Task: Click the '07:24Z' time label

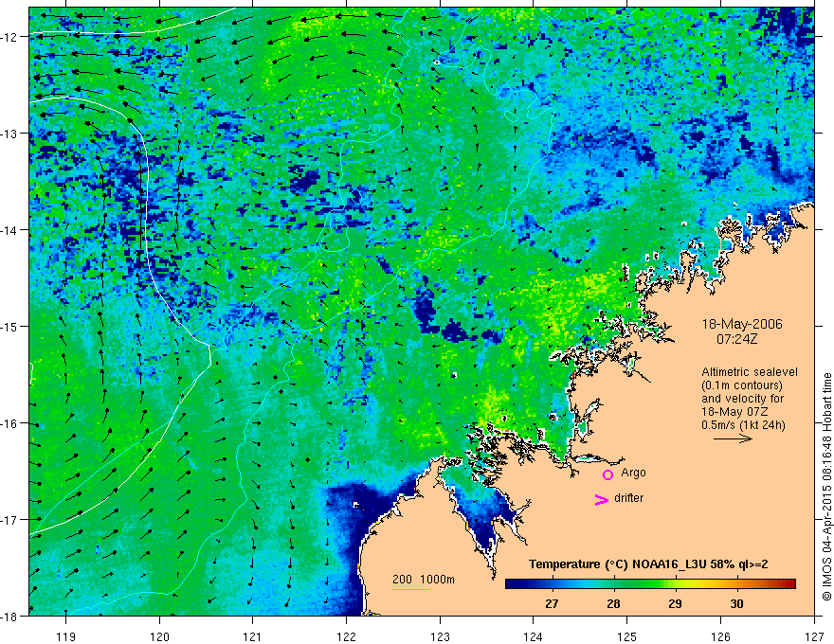Action: (736, 339)
